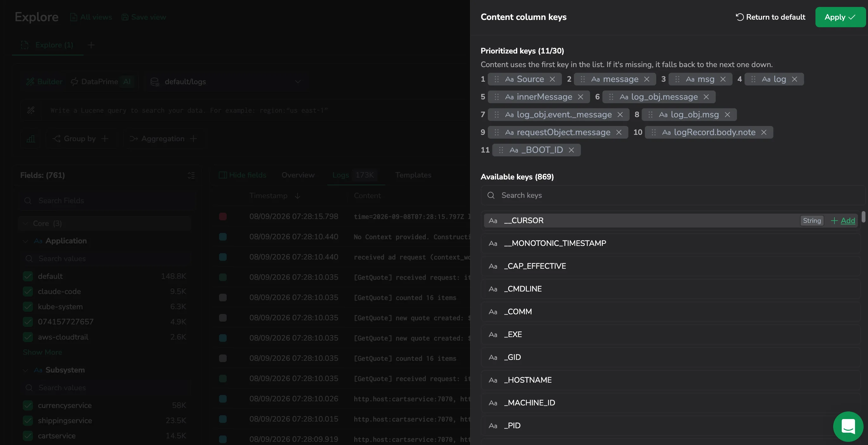Grab the drag handle of log_obj.msg chip
868x445 pixels.
pos(650,115)
